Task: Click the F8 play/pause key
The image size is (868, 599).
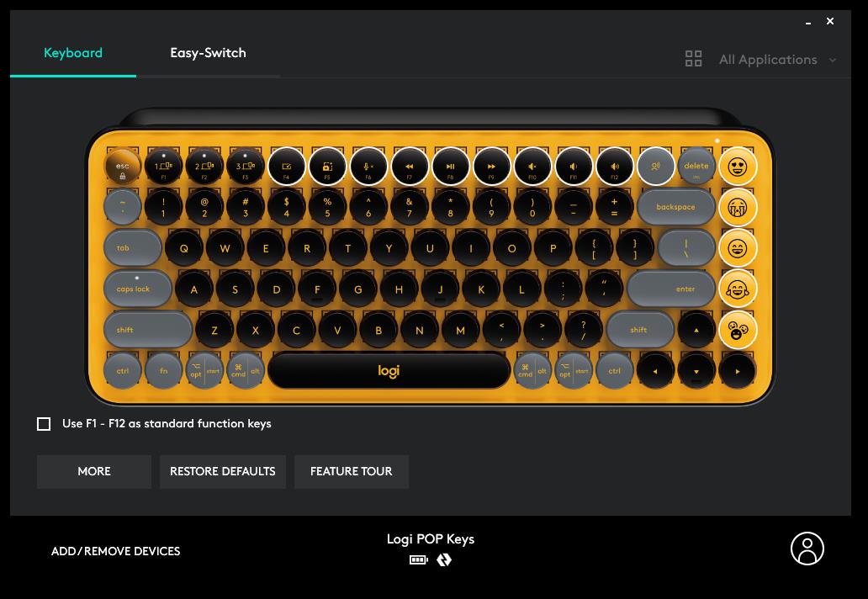Action: coord(450,167)
